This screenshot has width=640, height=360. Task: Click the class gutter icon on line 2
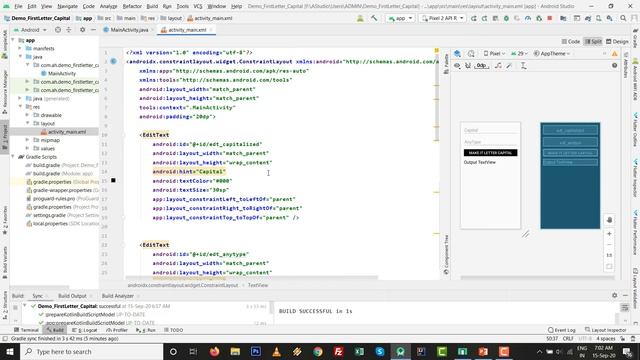coord(113,61)
